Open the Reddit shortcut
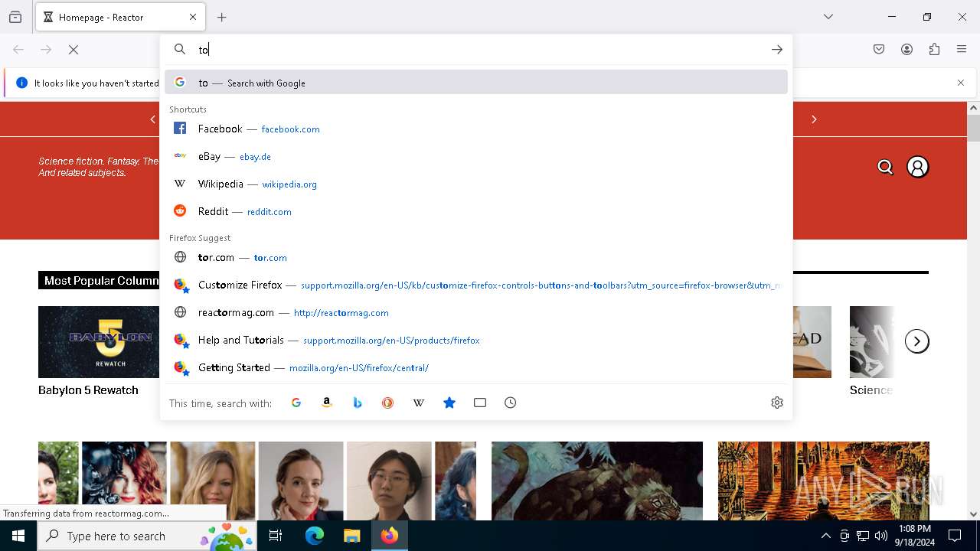This screenshot has width=980, height=551. tap(476, 211)
